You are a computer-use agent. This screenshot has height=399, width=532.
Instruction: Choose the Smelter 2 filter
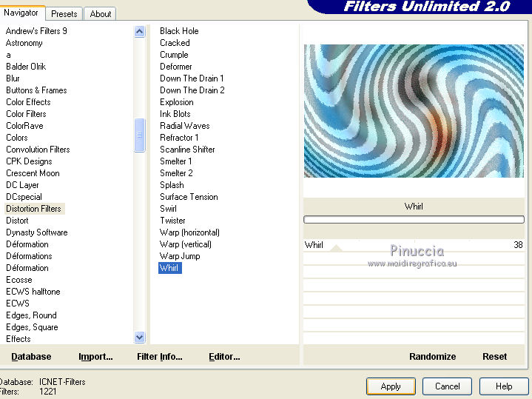(176, 173)
